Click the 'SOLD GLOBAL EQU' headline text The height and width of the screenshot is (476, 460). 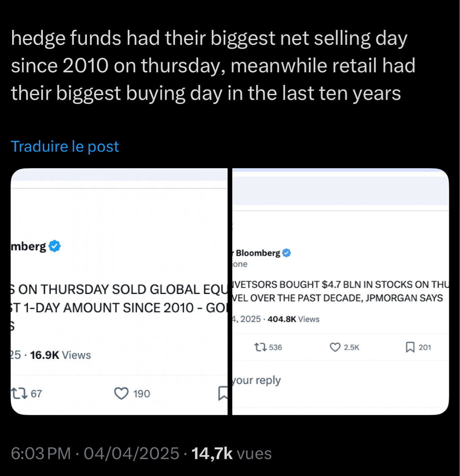coord(119,290)
